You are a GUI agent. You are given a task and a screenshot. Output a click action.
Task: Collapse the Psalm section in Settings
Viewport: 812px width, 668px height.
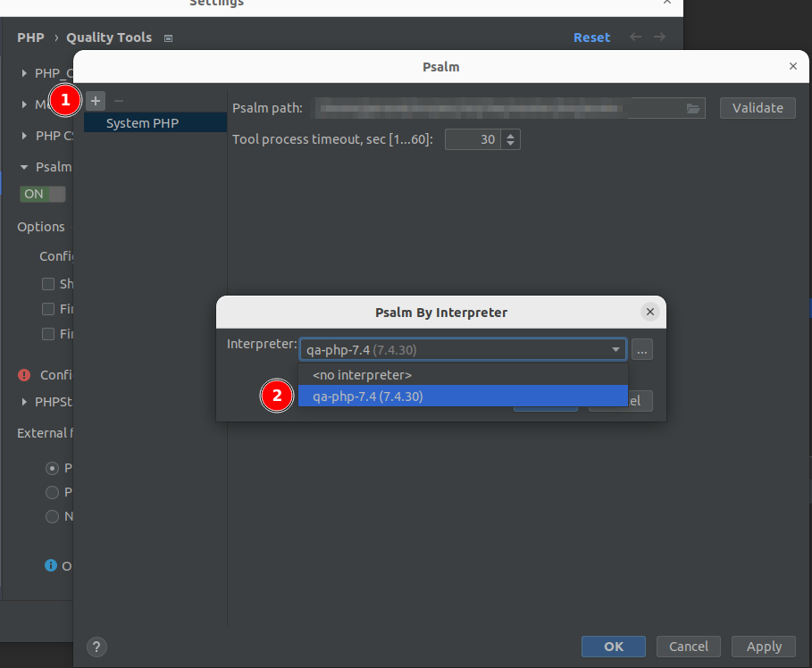click(24, 167)
